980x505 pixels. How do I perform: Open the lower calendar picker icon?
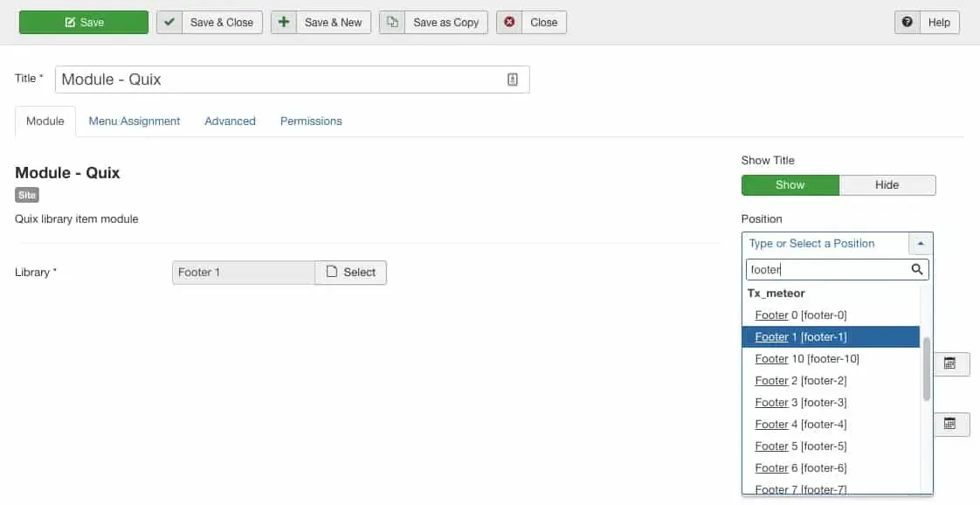point(950,424)
